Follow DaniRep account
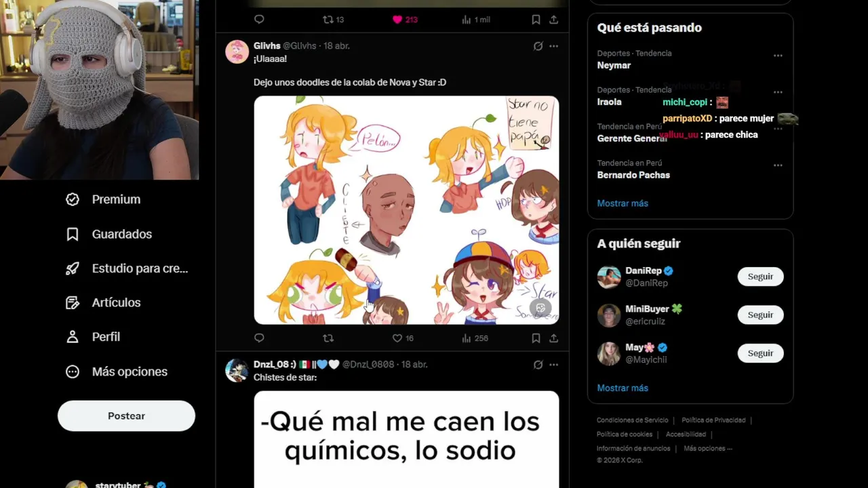 tap(760, 277)
